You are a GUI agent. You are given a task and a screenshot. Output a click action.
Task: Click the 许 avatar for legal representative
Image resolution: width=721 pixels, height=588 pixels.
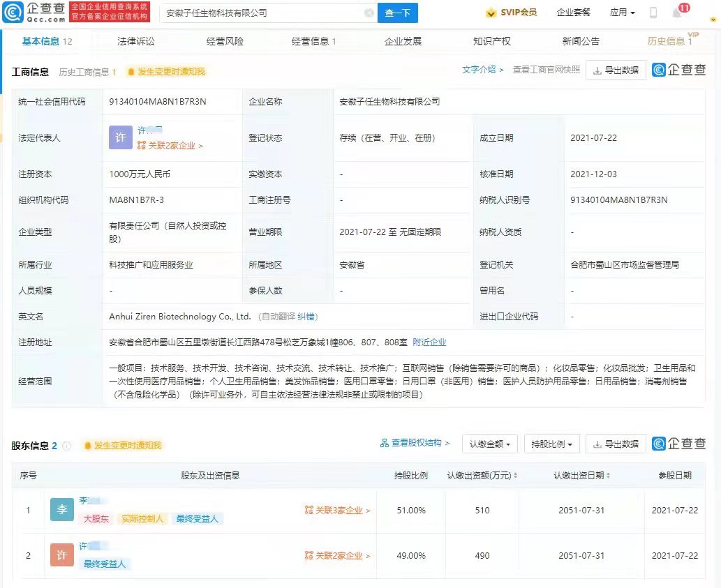[x=121, y=137]
